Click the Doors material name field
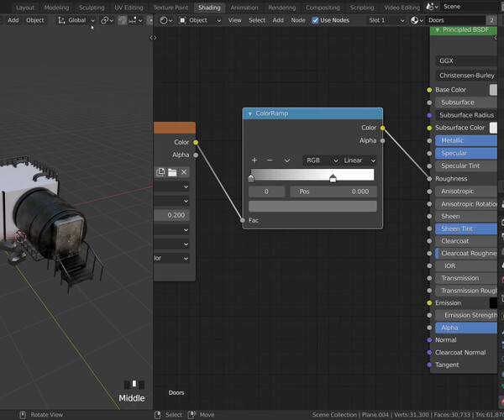The width and height of the screenshot is (504, 420). pos(456,20)
